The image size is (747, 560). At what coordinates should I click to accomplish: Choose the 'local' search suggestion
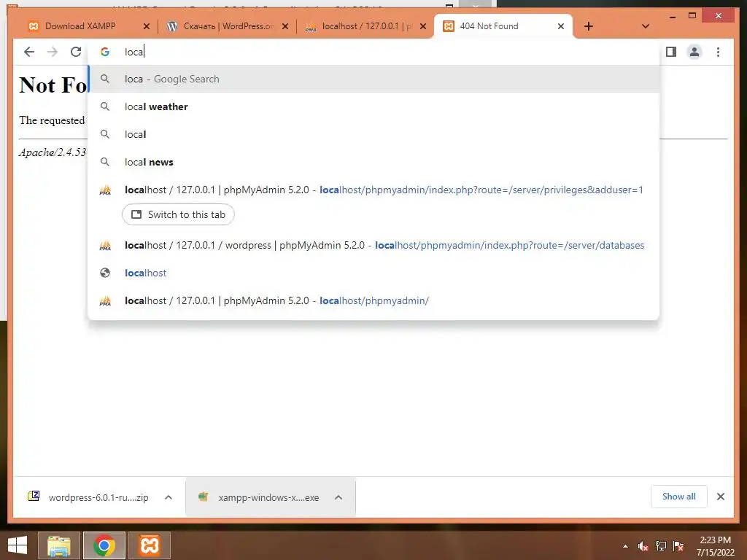pos(374,134)
